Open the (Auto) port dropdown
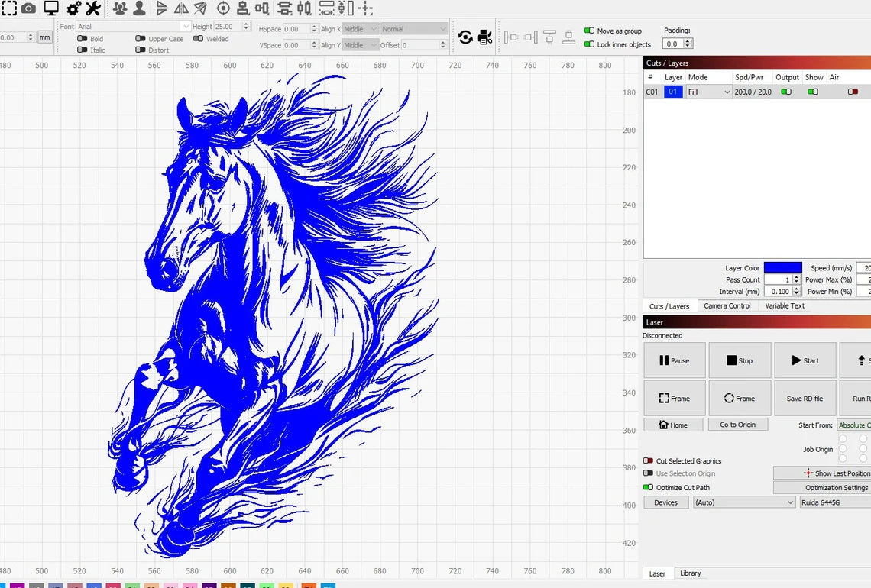Viewport: 871px width, 588px height. pos(744,502)
